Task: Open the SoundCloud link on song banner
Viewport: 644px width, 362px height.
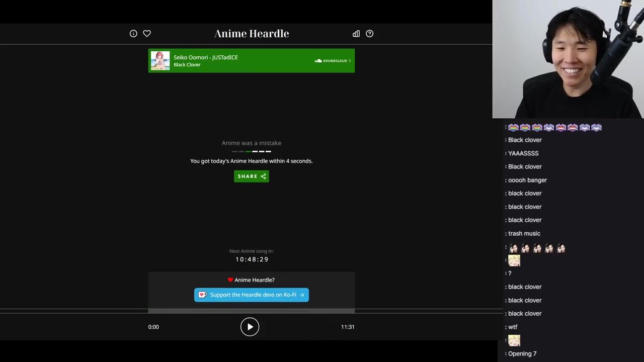Action: 333,61
